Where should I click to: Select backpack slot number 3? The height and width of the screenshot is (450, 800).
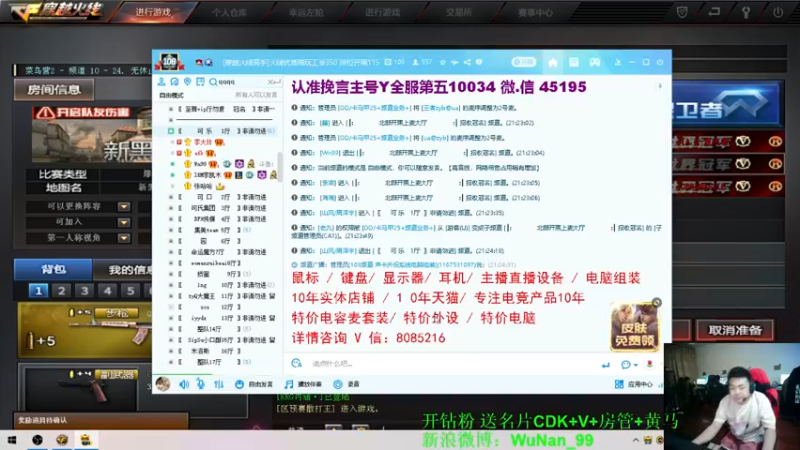click(84, 291)
